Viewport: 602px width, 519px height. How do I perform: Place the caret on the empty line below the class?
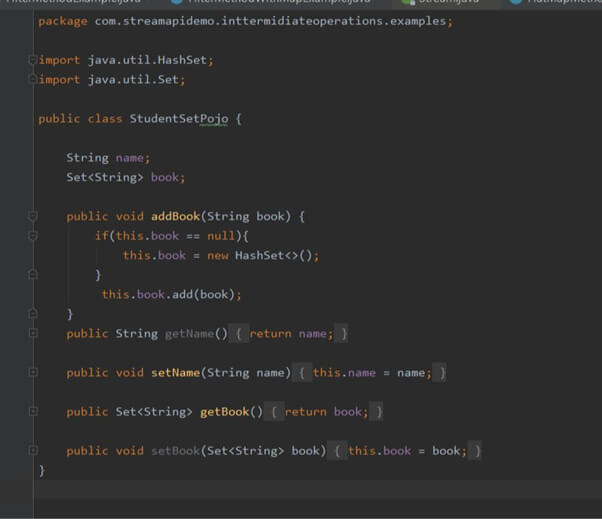[319, 489]
